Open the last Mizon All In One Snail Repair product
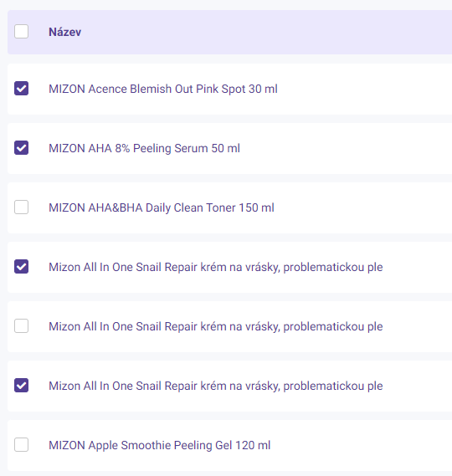The width and height of the screenshot is (452, 476). [x=216, y=386]
